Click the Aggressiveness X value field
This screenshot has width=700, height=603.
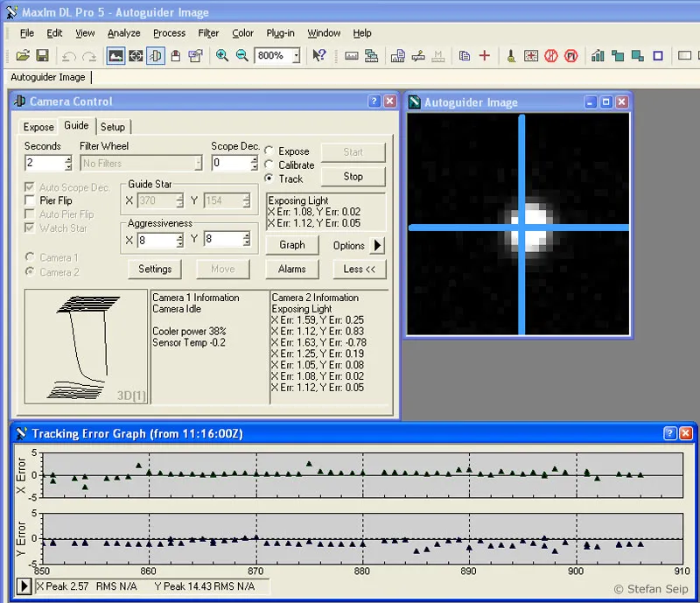coord(157,241)
